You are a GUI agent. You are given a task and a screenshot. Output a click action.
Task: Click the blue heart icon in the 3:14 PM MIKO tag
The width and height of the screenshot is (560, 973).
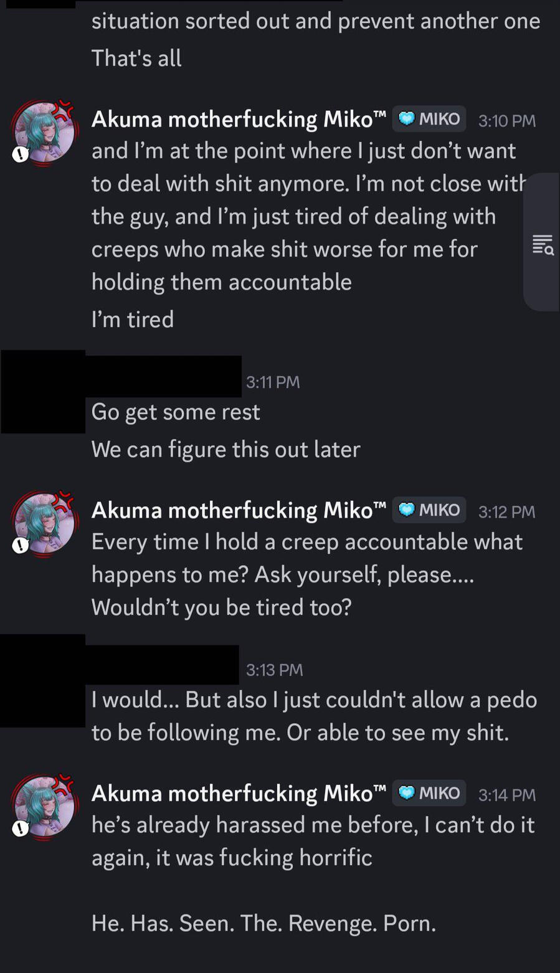point(407,793)
